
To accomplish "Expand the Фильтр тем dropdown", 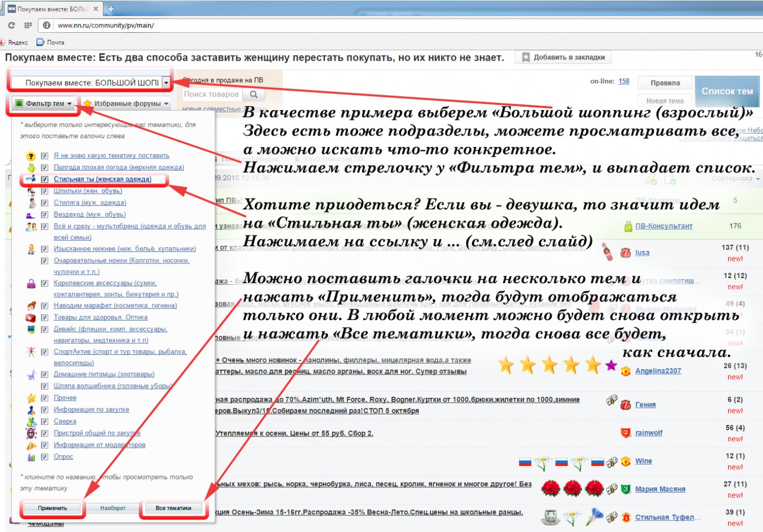I will click(44, 103).
